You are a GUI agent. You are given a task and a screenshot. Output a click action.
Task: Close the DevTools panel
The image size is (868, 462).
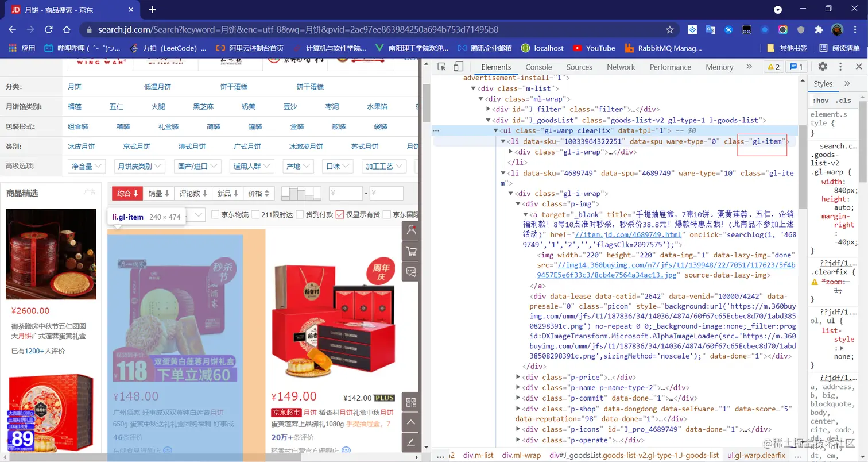tap(859, 67)
